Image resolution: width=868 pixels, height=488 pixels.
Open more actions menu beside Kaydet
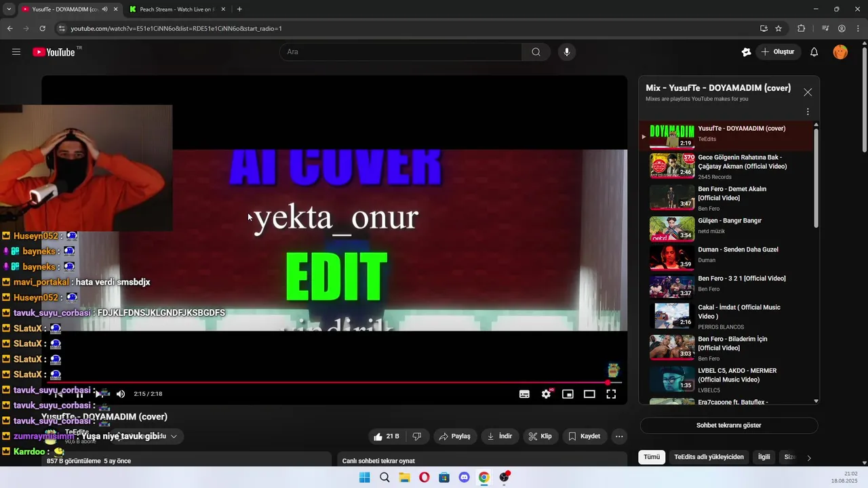(619, 436)
